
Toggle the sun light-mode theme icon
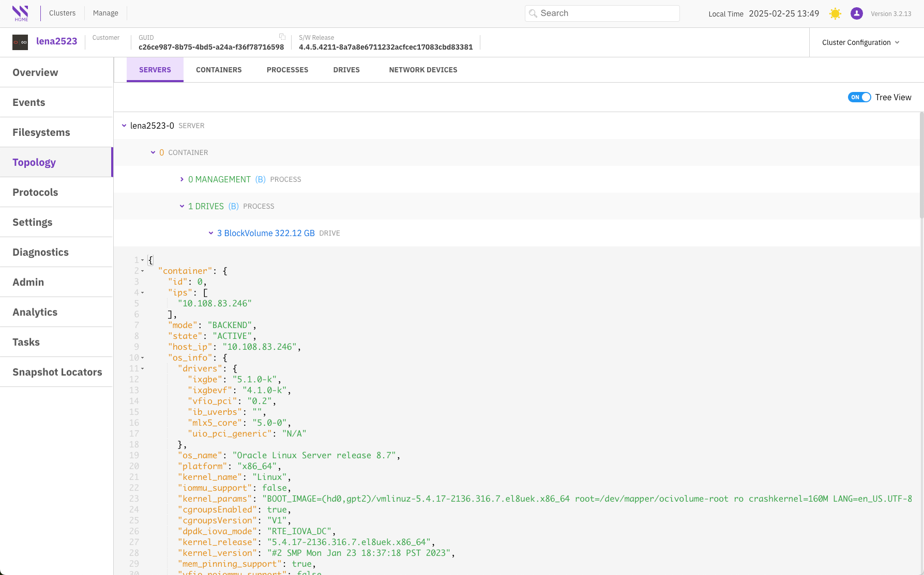click(835, 13)
